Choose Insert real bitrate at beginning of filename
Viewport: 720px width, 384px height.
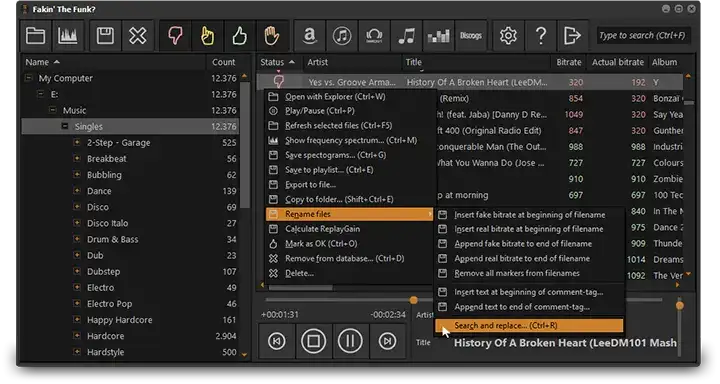pos(529,229)
